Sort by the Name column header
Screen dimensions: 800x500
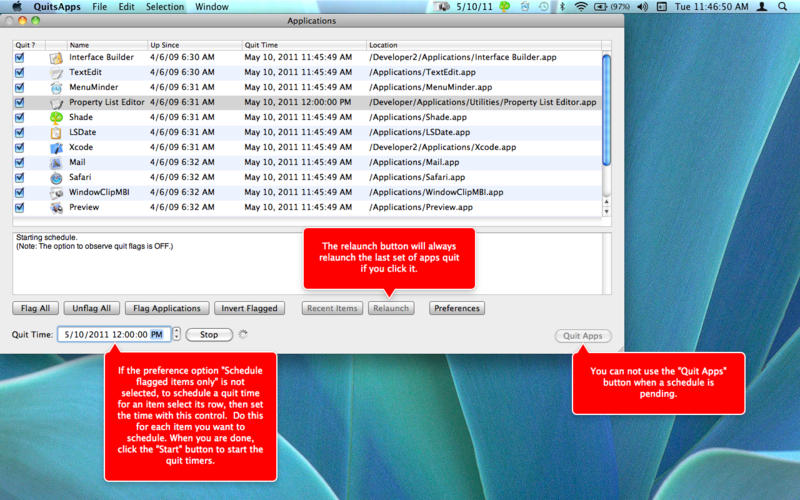point(107,45)
